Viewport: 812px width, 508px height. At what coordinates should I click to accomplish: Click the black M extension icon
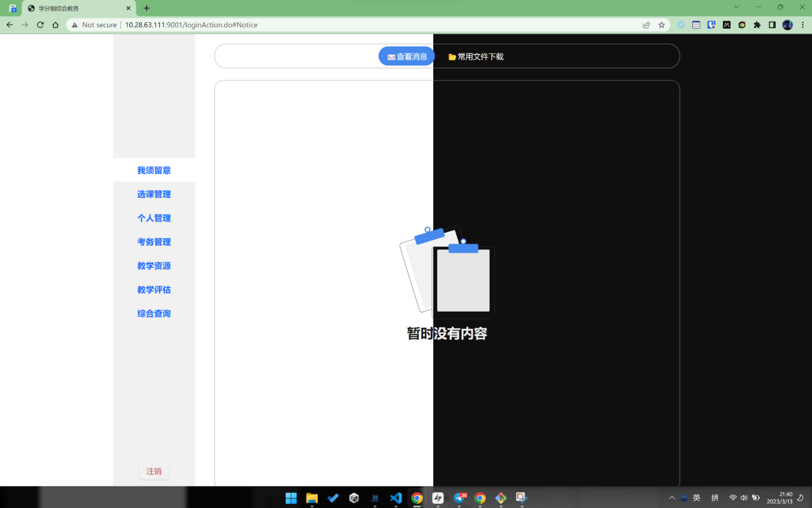pyautogui.click(x=727, y=25)
